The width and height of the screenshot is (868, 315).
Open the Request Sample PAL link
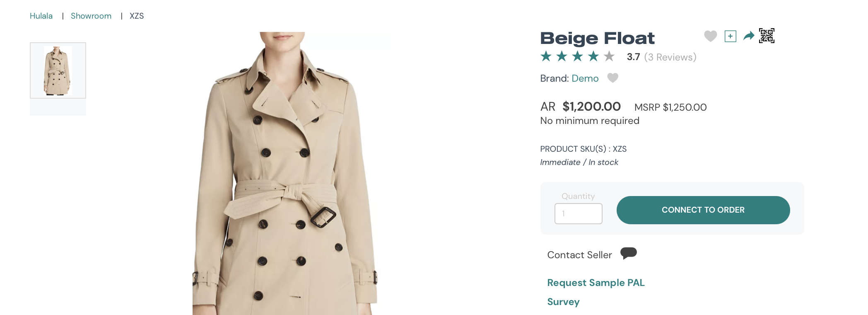point(596,283)
